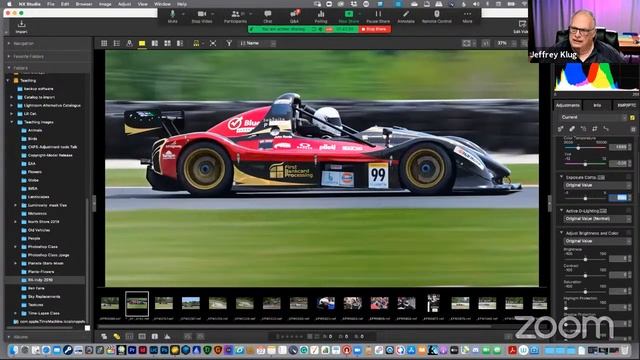Click the full screen view icon

(x=467, y=43)
